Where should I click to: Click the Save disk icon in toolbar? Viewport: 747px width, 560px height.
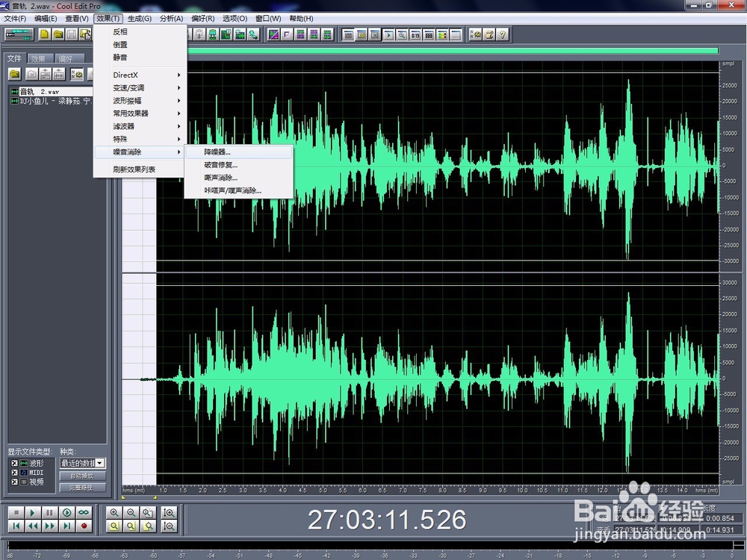(x=72, y=34)
